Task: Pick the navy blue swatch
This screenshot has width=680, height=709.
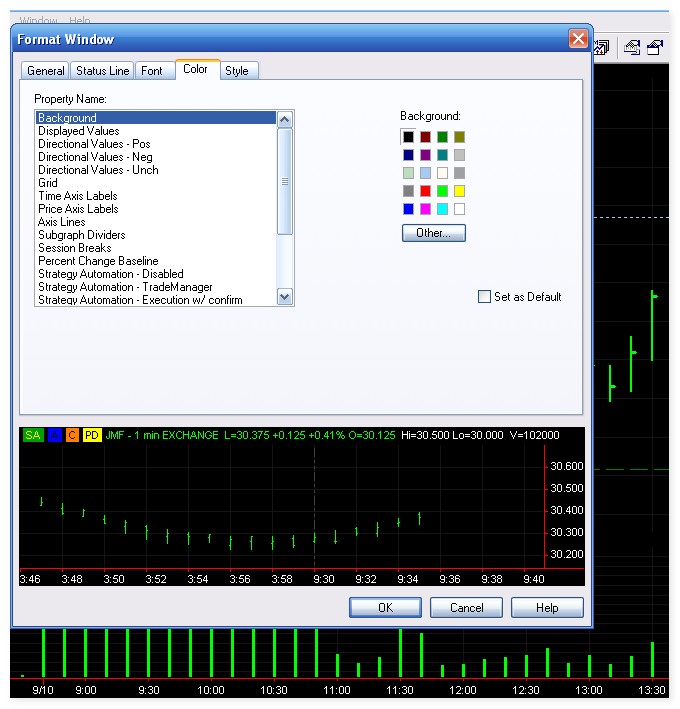Action: pyautogui.click(x=408, y=155)
